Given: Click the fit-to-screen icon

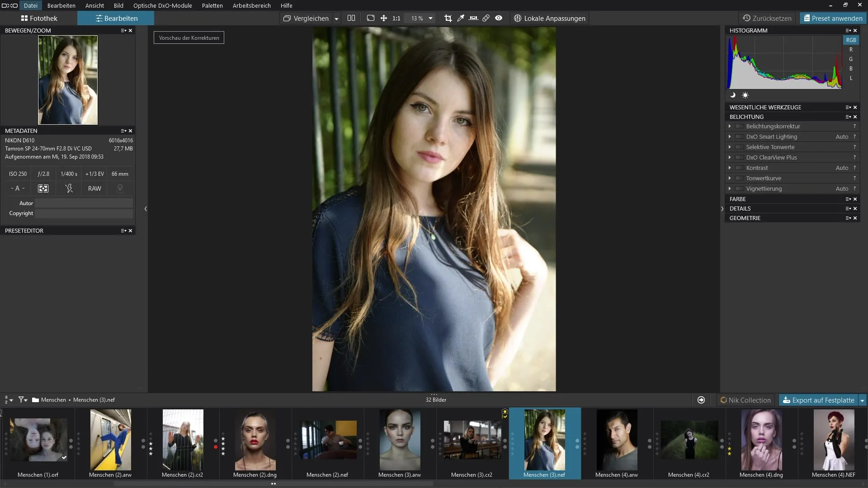Looking at the screenshot, I should pos(371,18).
